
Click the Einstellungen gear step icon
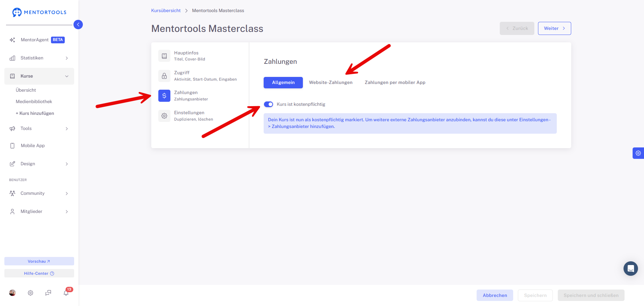click(x=164, y=116)
